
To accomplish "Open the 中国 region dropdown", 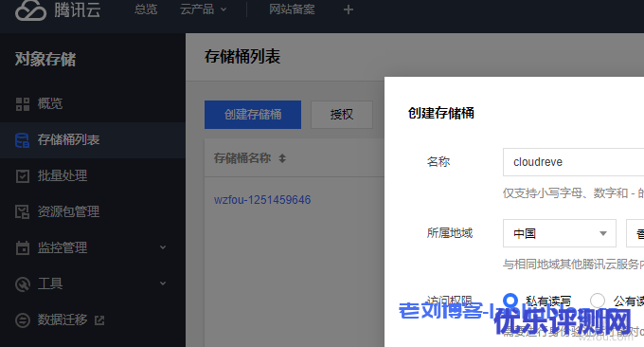I will coord(560,233).
